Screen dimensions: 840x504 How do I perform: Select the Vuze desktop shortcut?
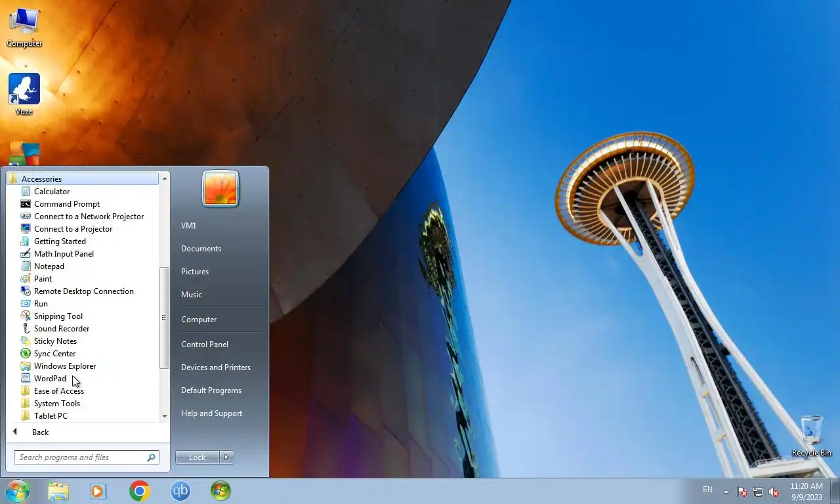point(24,94)
